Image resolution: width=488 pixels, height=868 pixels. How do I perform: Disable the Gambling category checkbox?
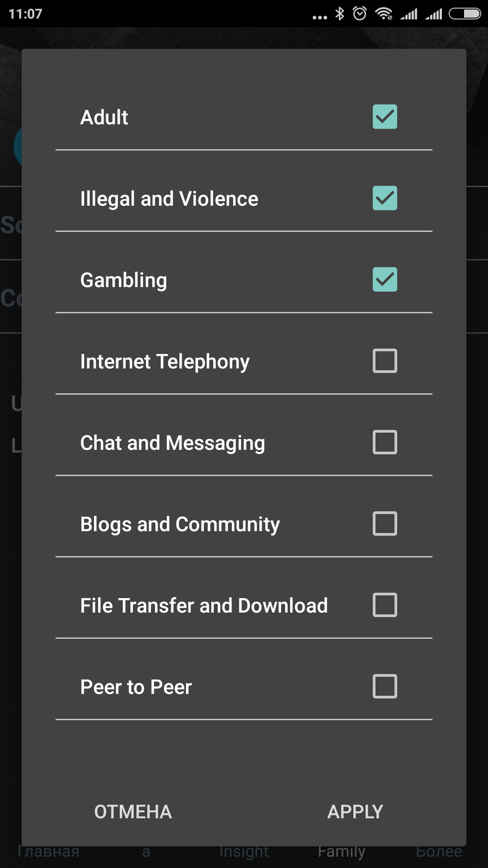(x=385, y=279)
